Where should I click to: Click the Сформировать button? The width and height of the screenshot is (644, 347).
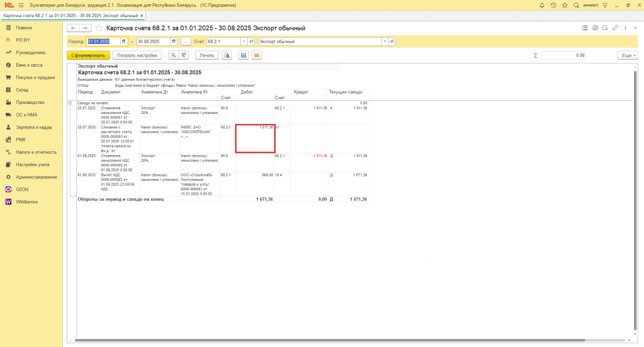click(x=88, y=55)
